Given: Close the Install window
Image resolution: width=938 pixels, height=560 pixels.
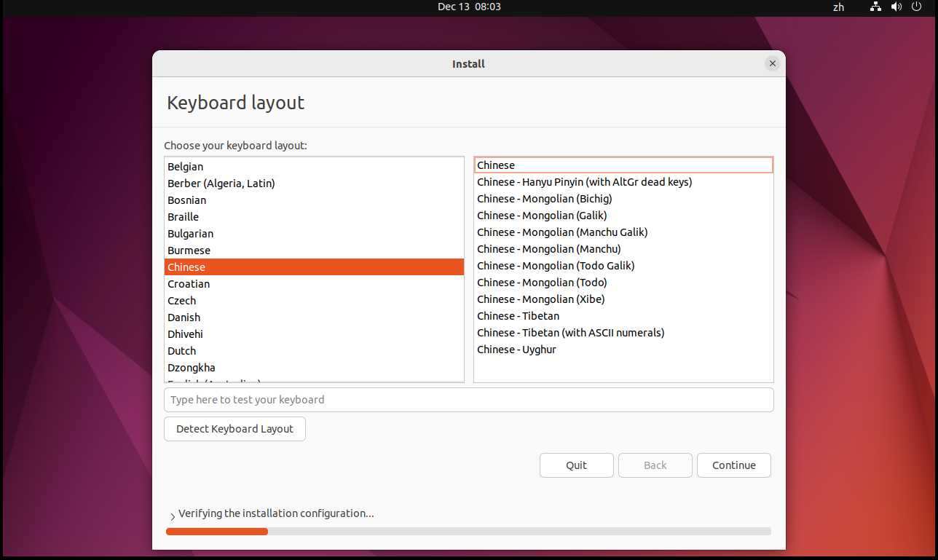Looking at the screenshot, I should pos(773,63).
